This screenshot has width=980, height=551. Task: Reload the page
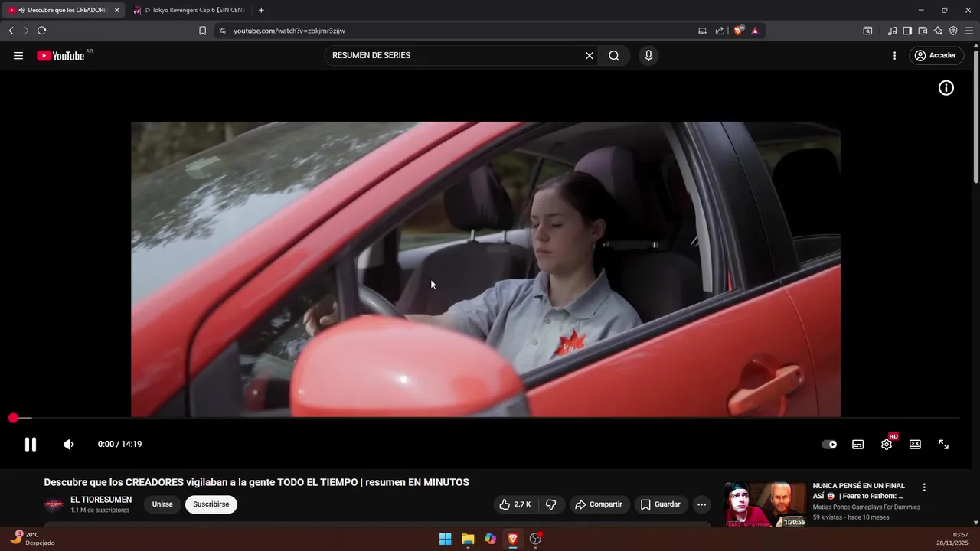(x=41, y=31)
